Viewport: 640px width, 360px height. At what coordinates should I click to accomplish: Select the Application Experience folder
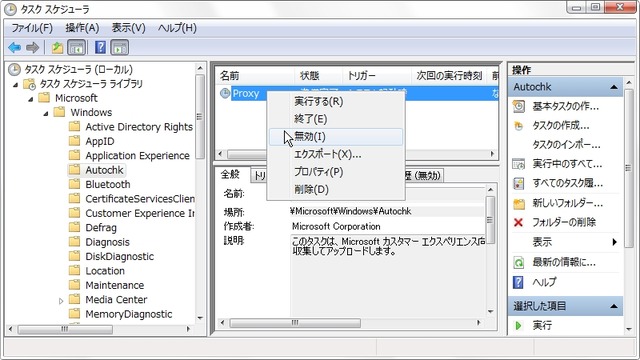137,156
